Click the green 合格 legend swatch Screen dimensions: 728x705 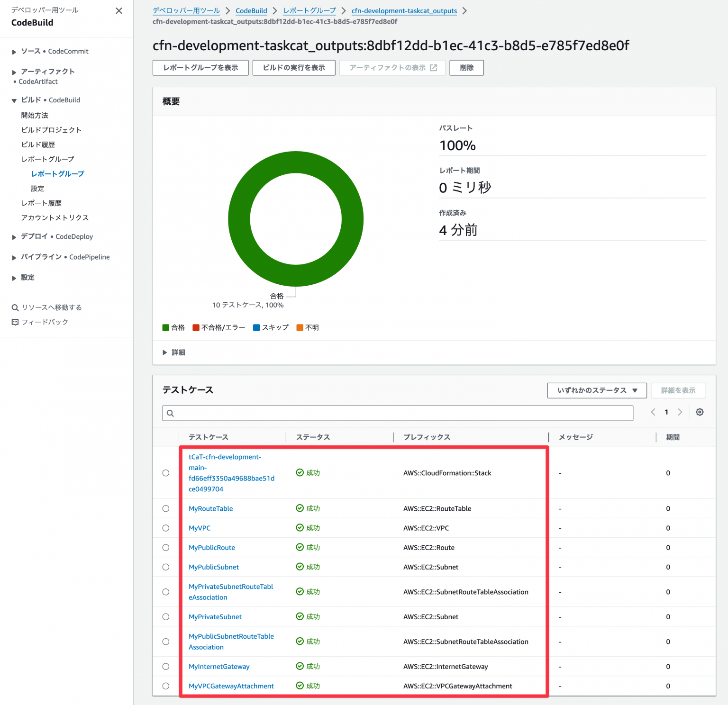coord(166,327)
